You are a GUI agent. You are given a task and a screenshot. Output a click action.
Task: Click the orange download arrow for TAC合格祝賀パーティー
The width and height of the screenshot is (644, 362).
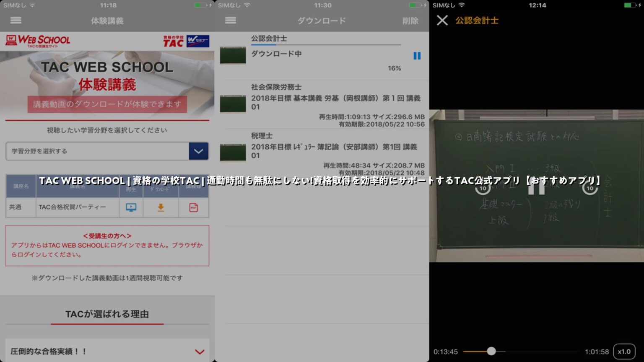[x=160, y=207]
